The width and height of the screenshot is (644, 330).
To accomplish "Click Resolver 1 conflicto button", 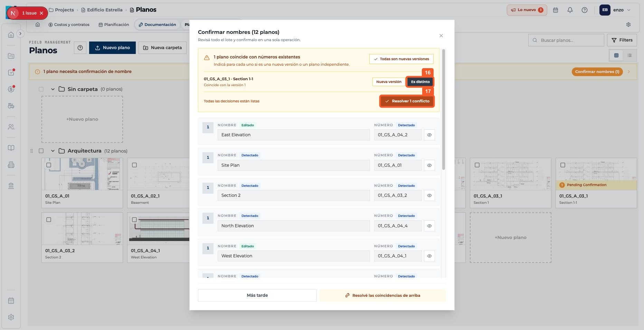I will pos(407,101).
